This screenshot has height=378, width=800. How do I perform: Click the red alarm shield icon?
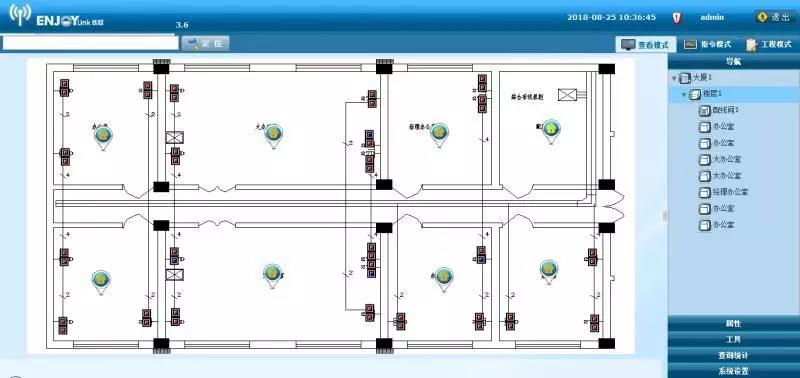(x=677, y=18)
